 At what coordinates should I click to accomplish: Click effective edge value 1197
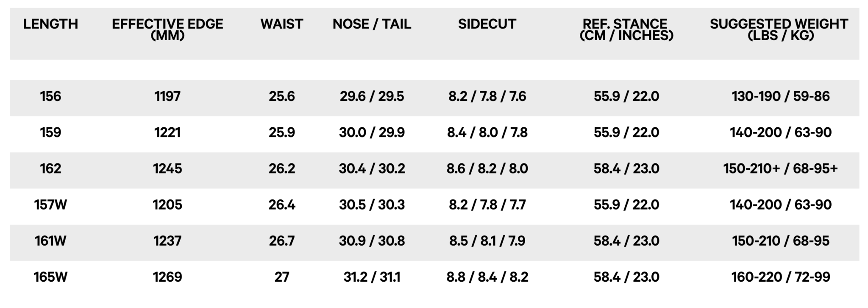[x=167, y=96]
